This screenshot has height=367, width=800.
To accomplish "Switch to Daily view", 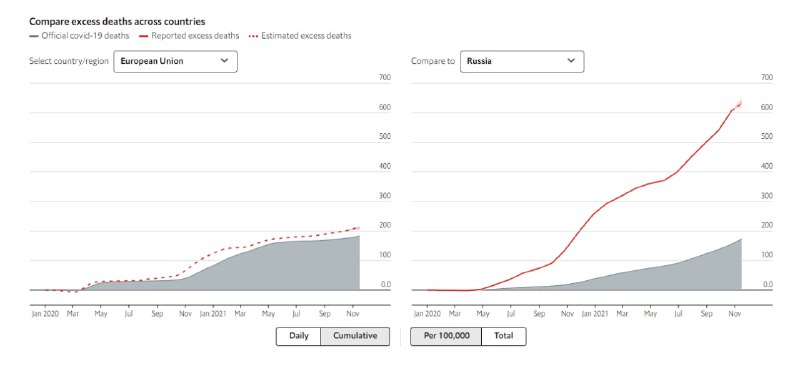I will click(x=298, y=336).
